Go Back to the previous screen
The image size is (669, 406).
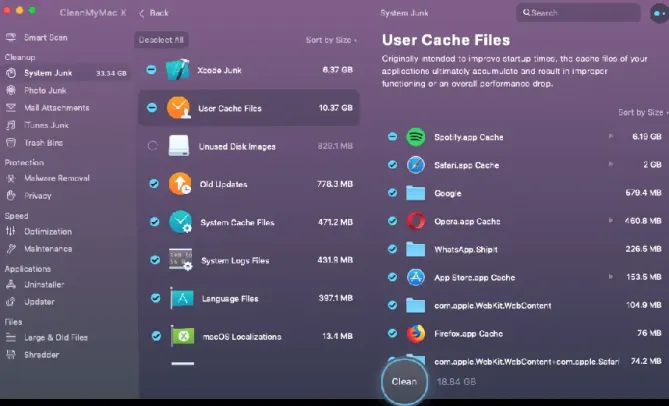coord(154,13)
